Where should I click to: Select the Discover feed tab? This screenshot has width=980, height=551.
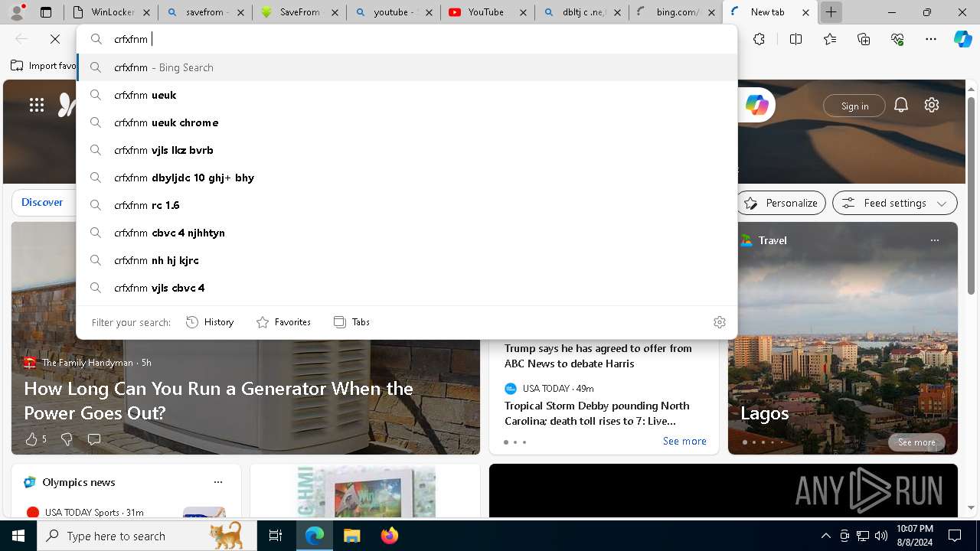coord(42,203)
